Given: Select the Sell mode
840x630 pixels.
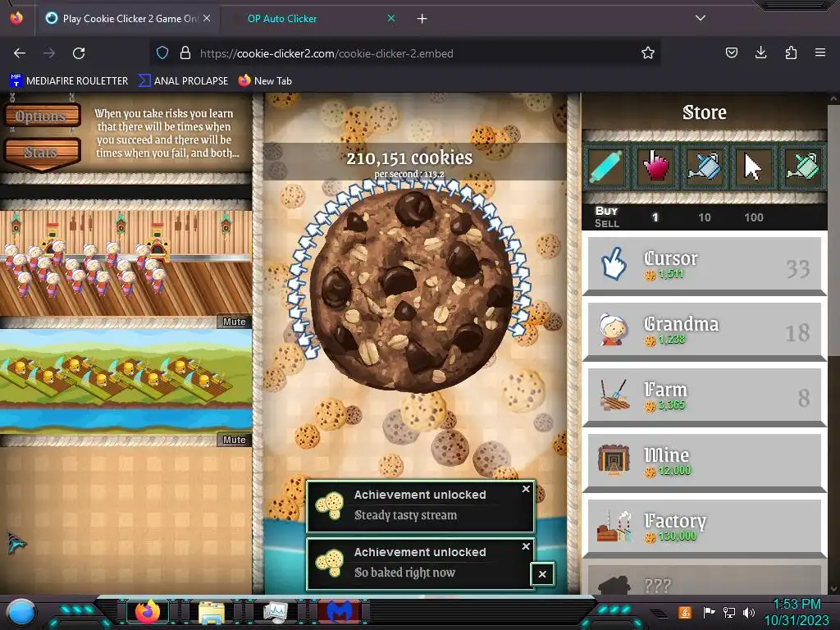Looking at the screenshot, I should 606,223.
